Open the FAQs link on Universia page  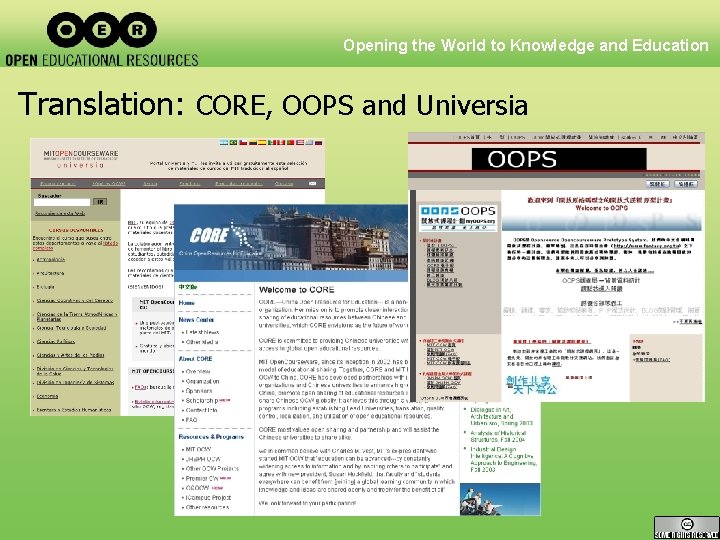[x=140, y=387]
